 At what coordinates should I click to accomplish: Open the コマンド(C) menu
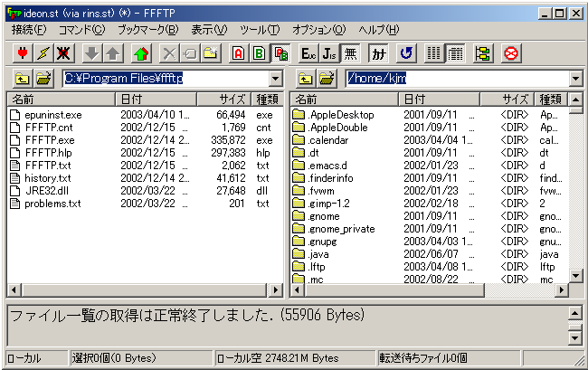coord(81,30)
